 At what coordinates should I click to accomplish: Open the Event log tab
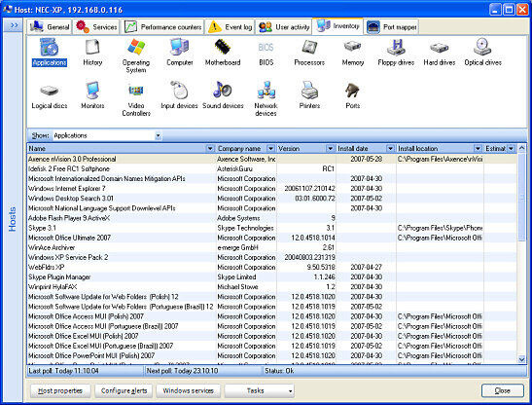click(x=231, y=27)
